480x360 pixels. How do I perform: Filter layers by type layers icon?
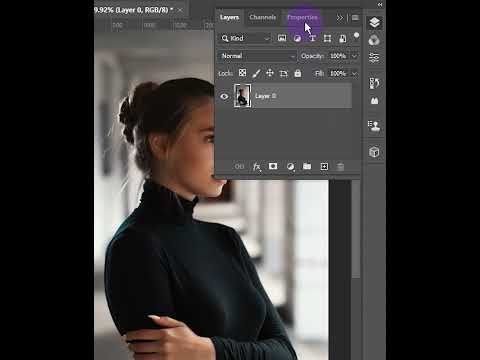click(x=312, y=39)
